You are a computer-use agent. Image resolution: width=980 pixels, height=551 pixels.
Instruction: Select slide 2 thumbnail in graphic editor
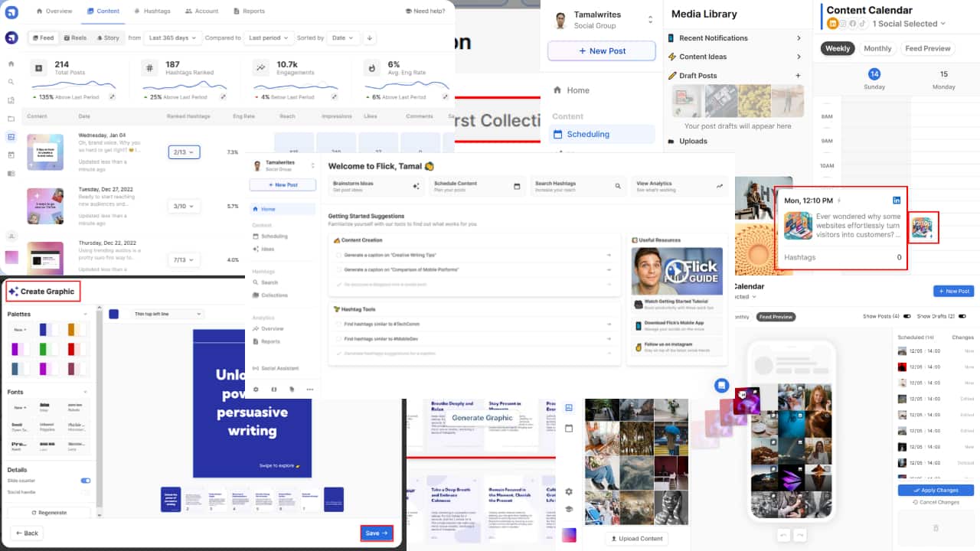194,499
